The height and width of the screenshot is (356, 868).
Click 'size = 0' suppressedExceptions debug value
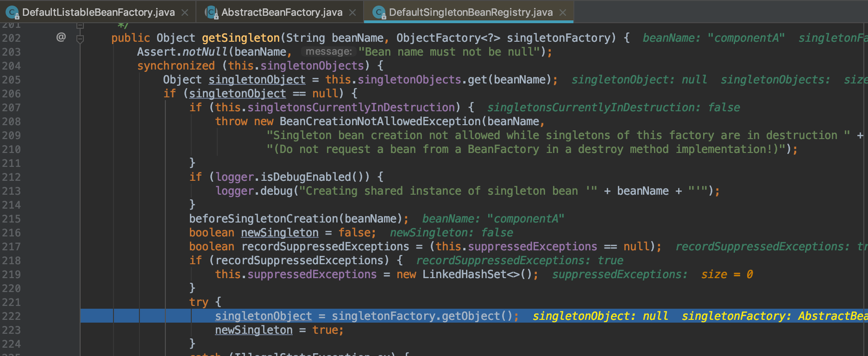727,274
